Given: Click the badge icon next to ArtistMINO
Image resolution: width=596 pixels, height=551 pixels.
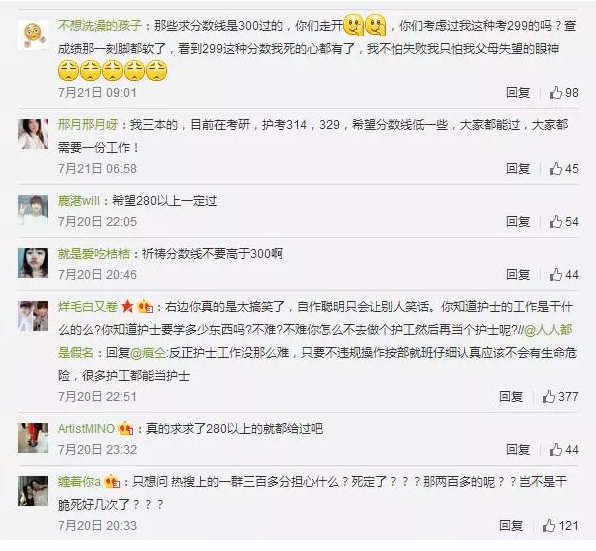Looking at the screenshot, I should click(x=126, y=429).
